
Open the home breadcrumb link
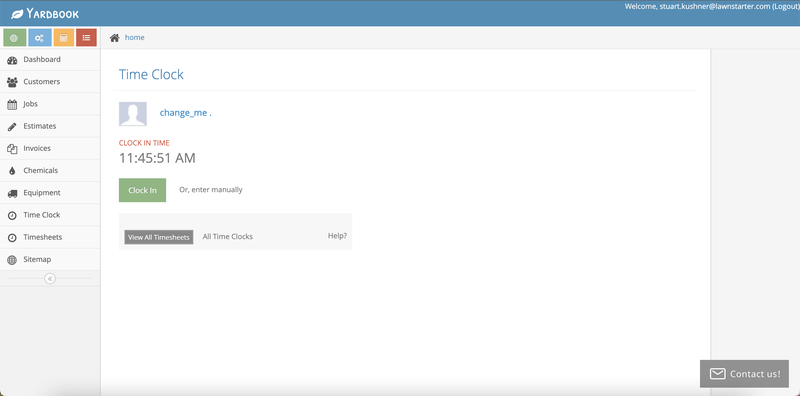click(x=135, y=37)
